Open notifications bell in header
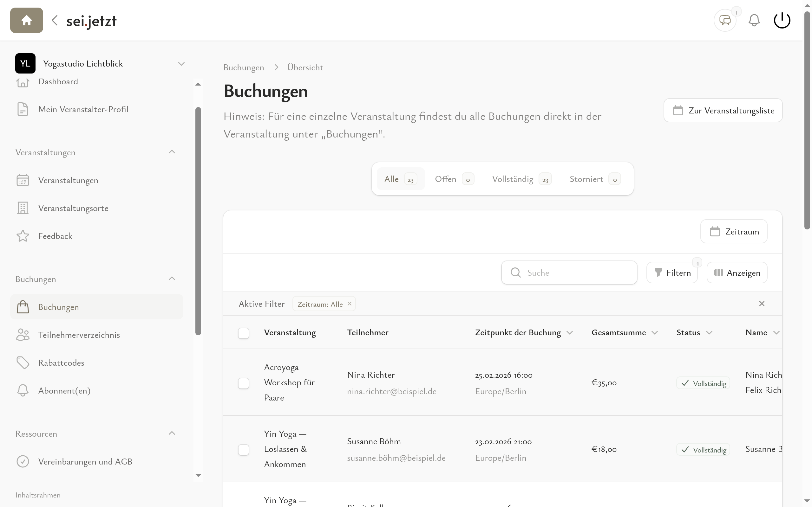The image size is (812, 507). [754, 21]
